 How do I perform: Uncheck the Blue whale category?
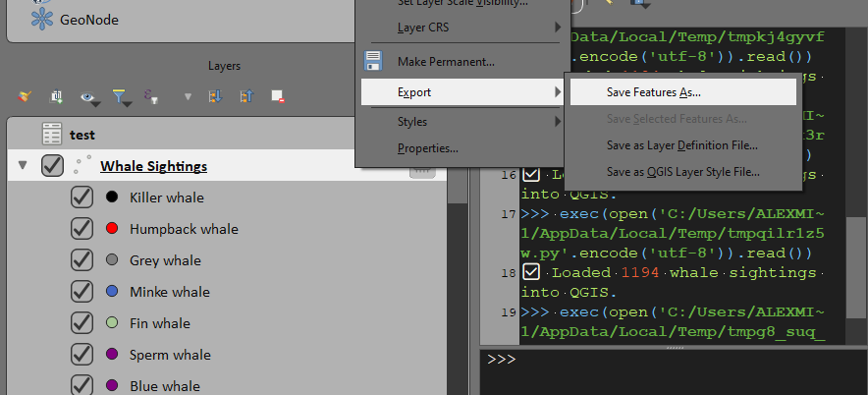81,386
